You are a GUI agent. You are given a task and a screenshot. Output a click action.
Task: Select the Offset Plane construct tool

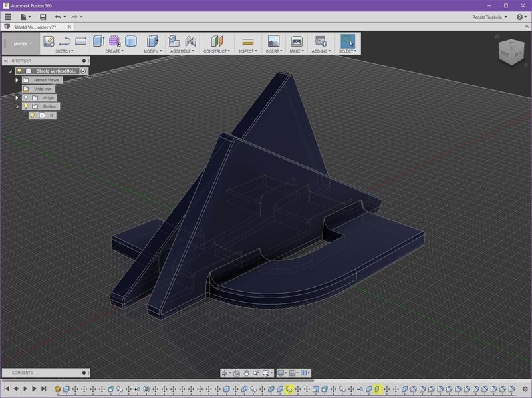coord(217,41)
